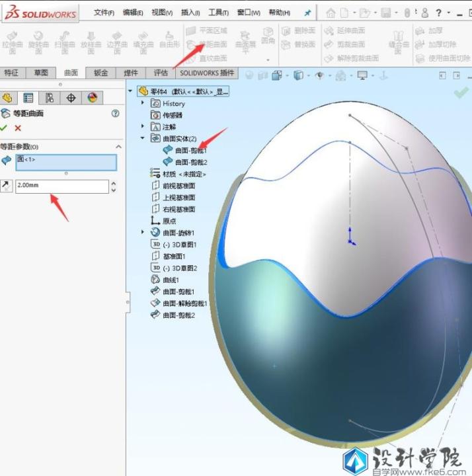
Task: Expand the History folder in tree
Action: point(143,103)
